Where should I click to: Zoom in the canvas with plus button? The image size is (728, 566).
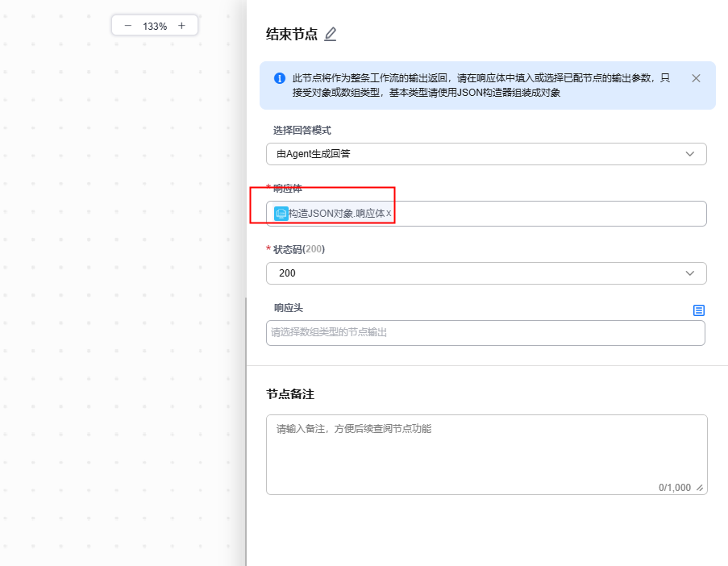tap(181, 26)
